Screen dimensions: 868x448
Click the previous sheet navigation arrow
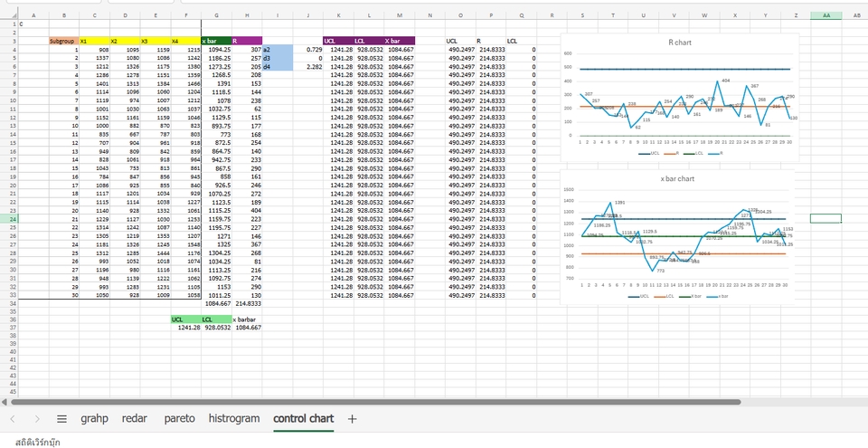(x=13, y=419)
